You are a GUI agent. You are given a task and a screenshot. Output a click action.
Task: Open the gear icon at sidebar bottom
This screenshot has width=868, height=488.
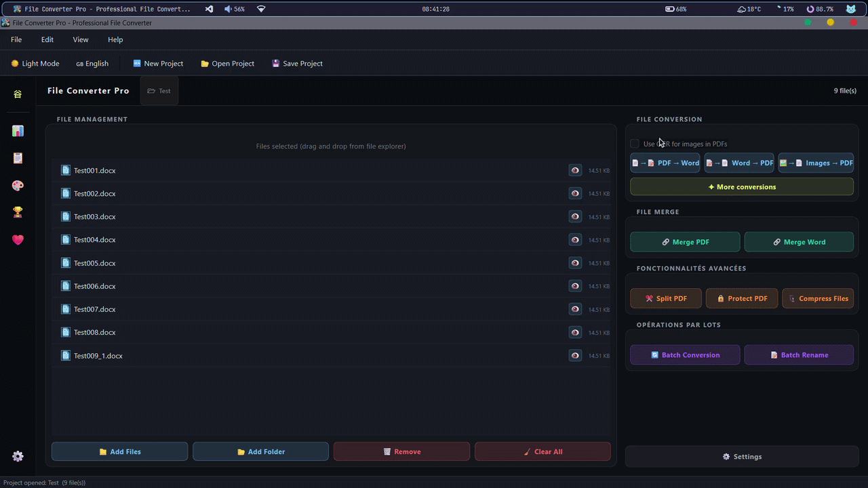(18, 456)
